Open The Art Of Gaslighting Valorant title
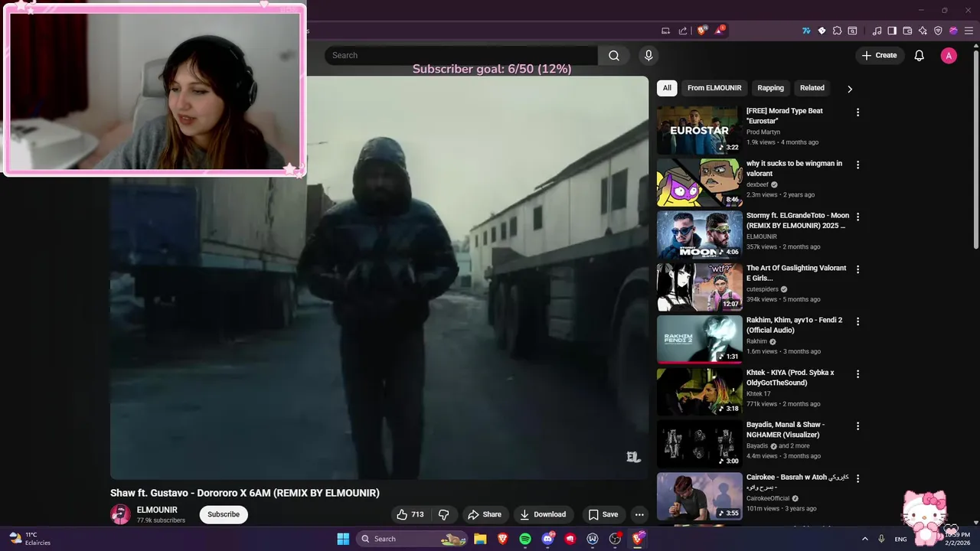980x551 pixels. pos(796,273)
